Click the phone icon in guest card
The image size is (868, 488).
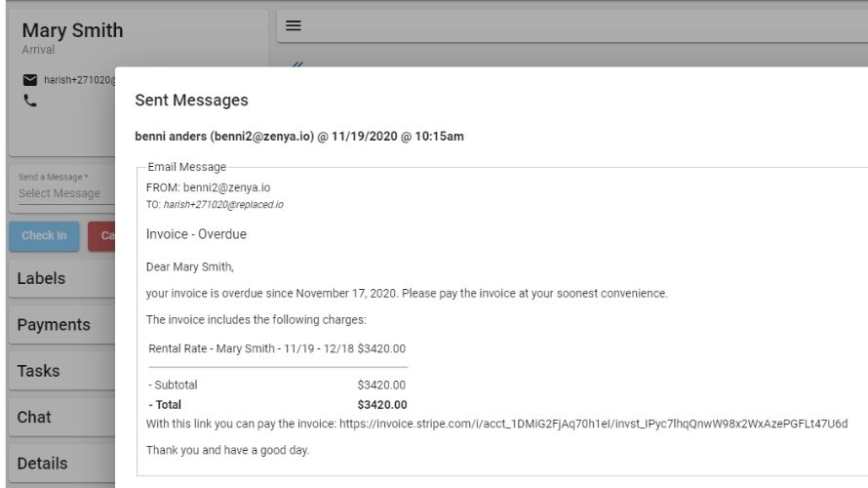coord(29,100)
